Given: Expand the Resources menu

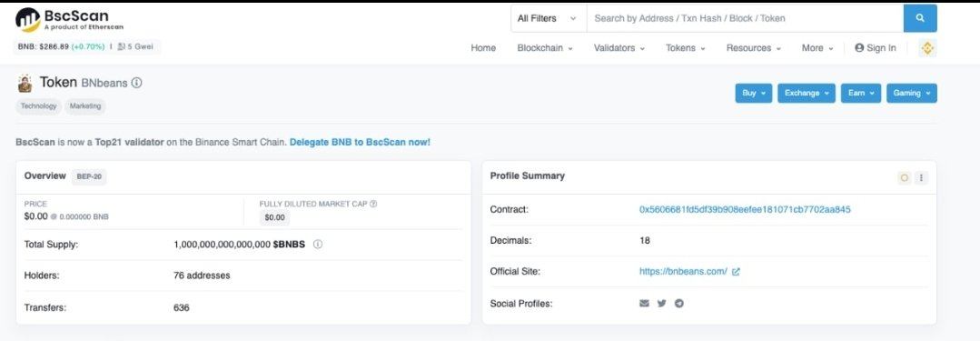Looking at the screenshot, I should pos(753,47).
